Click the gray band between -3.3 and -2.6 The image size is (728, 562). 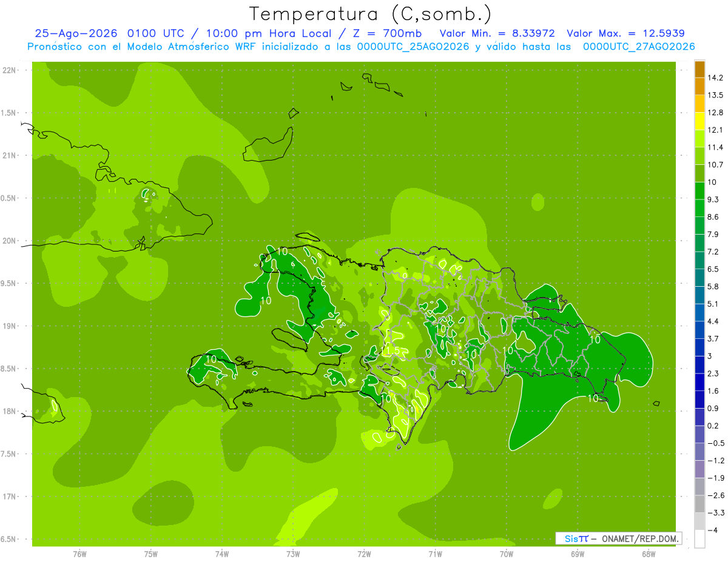click(x=699, y=504)
